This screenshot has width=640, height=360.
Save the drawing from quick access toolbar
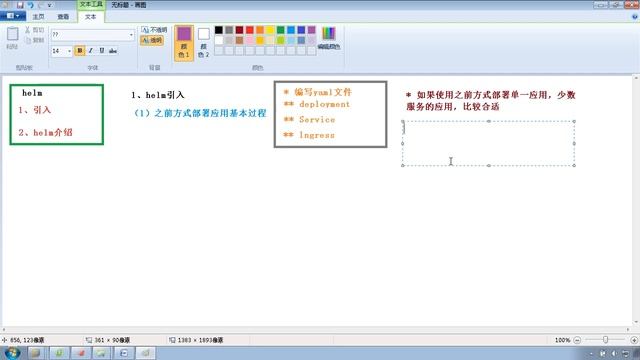click(x=20, y=5)
